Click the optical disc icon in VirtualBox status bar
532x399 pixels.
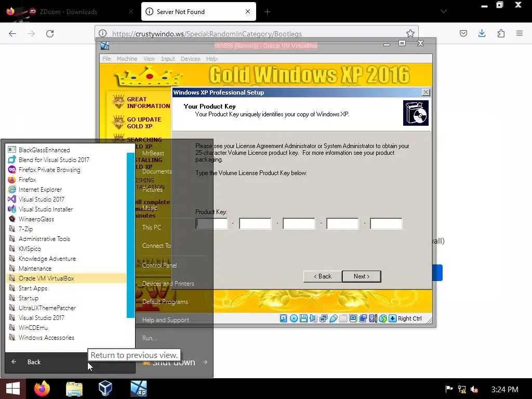point(294,318)
